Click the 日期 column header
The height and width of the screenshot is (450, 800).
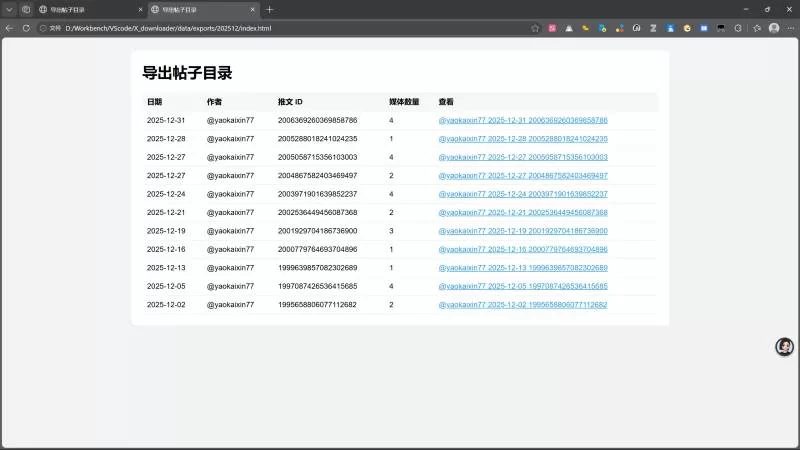[154, 102]
